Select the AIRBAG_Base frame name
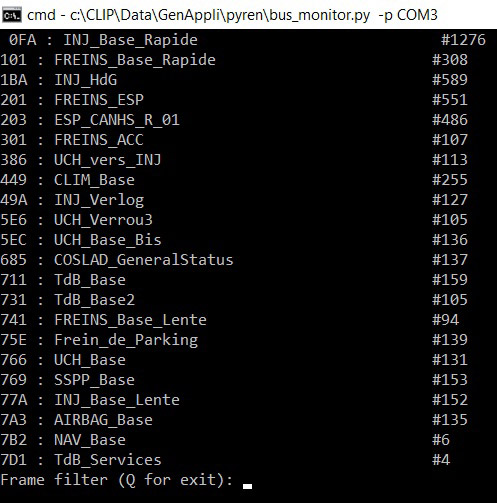The image size is (497, 503). pos(103,421)
